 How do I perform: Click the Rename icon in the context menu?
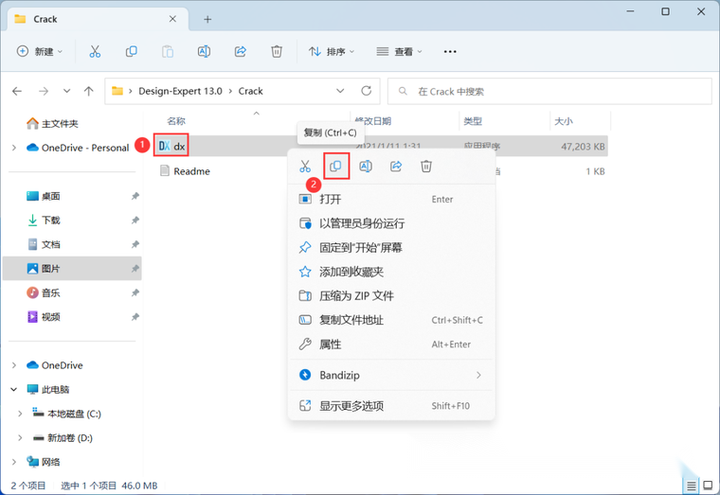(x=366, y=166)
